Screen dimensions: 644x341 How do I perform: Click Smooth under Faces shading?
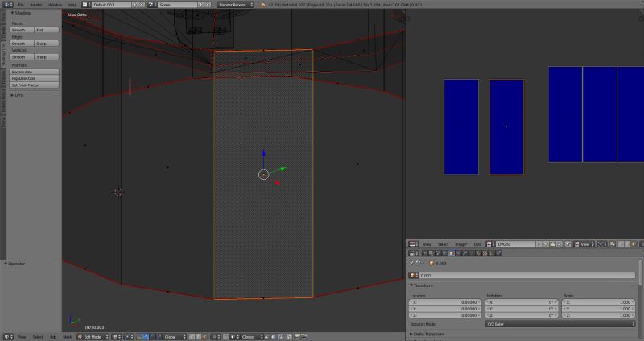click(22, 30)
